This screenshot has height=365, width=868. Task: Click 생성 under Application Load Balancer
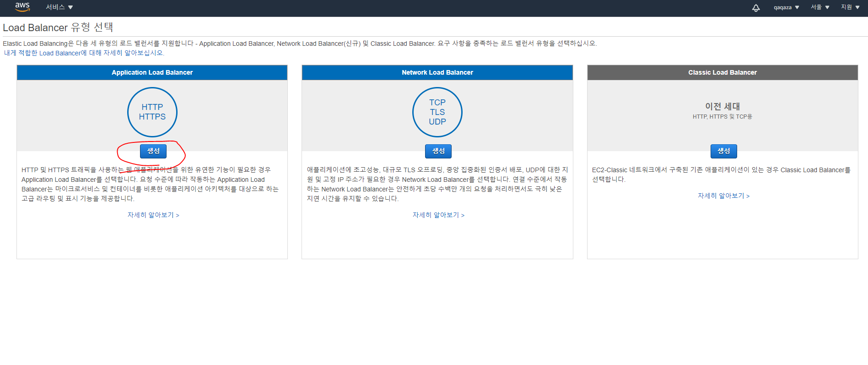[x=153, y=151]
